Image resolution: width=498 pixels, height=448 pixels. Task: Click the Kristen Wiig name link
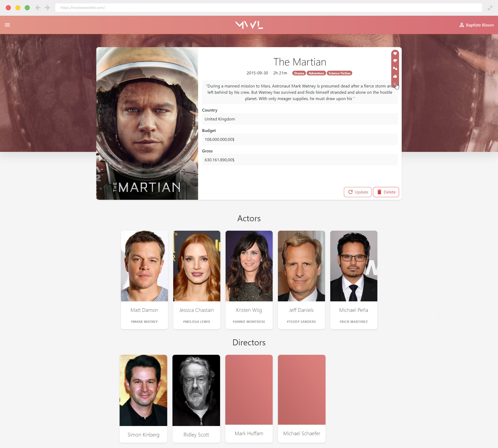pyautogui.click(x=249, y=310)
